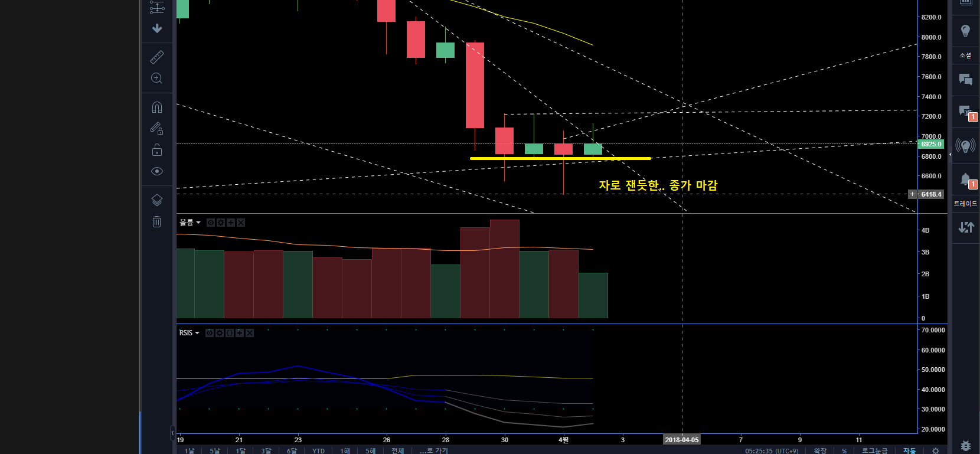The width and height of the screenshot is (980, 454).
Task: Click the 2018-04-05 date marker
Action: coord(682,440)
